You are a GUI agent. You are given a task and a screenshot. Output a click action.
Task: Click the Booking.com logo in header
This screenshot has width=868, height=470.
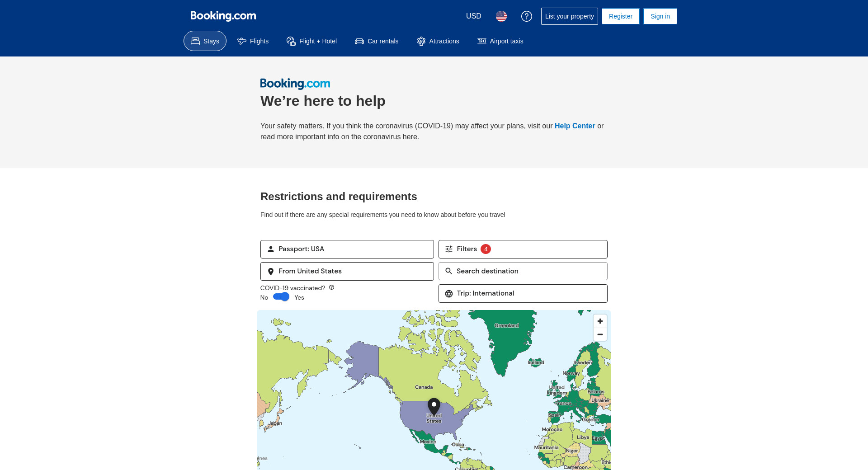(x=223, y=16)
